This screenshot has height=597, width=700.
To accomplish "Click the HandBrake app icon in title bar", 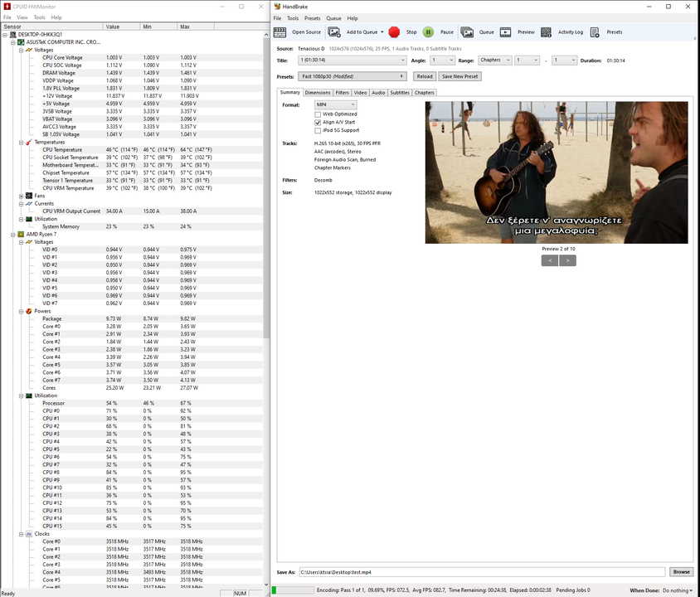I will [x=277, y=7].
